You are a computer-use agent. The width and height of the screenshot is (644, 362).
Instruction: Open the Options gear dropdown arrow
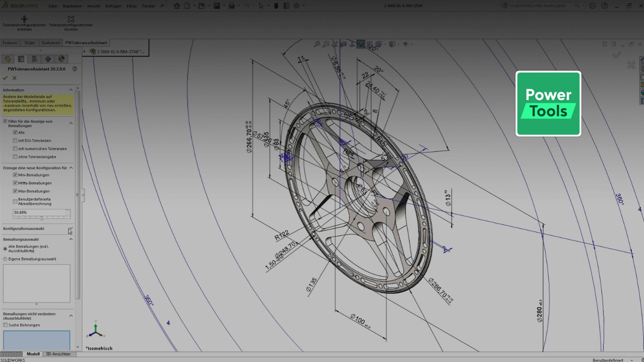(304, 6)
